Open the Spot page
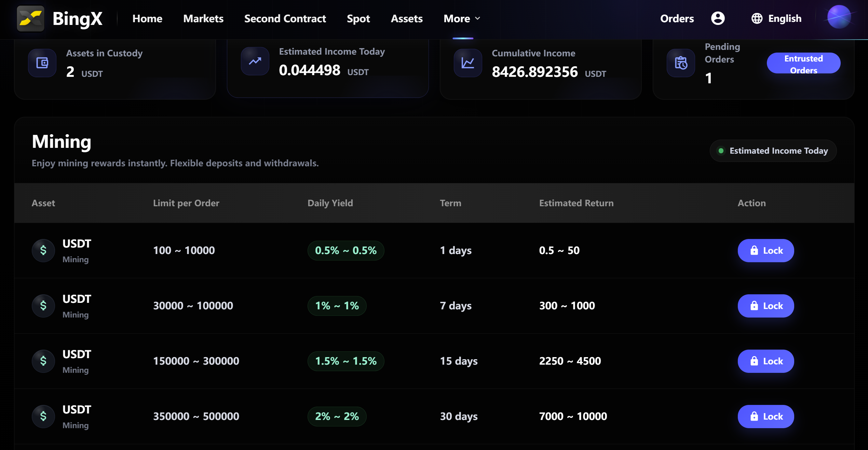868x450 pixels. tap(358, 18)
